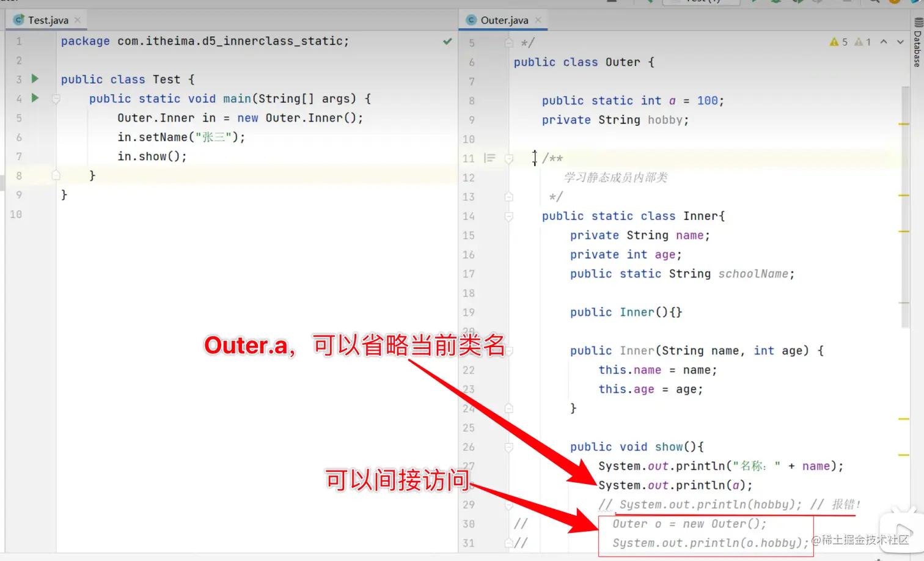The width and height of the screenshot is (924, 561).
Task: Click 'this.age = age;' line
Action: point(650,389)
